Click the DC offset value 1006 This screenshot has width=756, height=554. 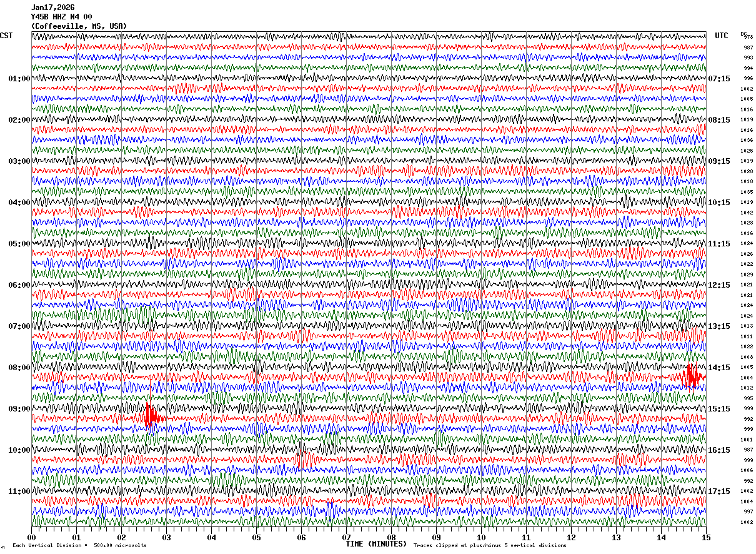747,471
